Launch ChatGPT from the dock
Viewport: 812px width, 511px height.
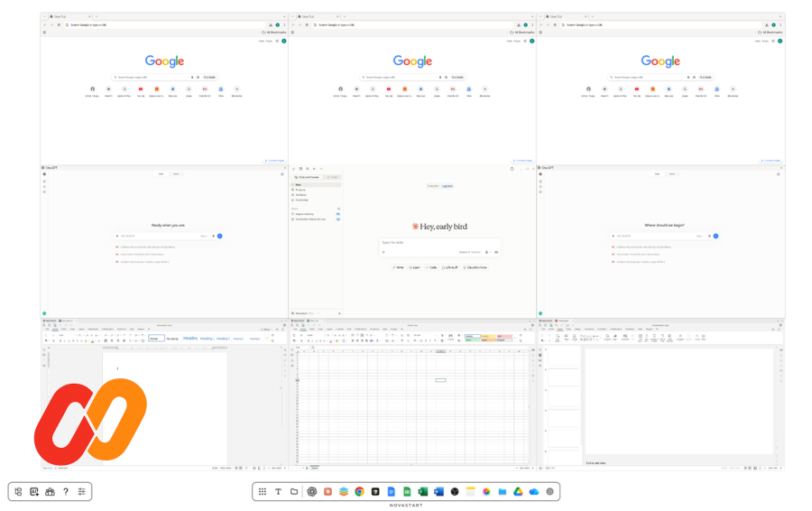[x=312, y=492]
